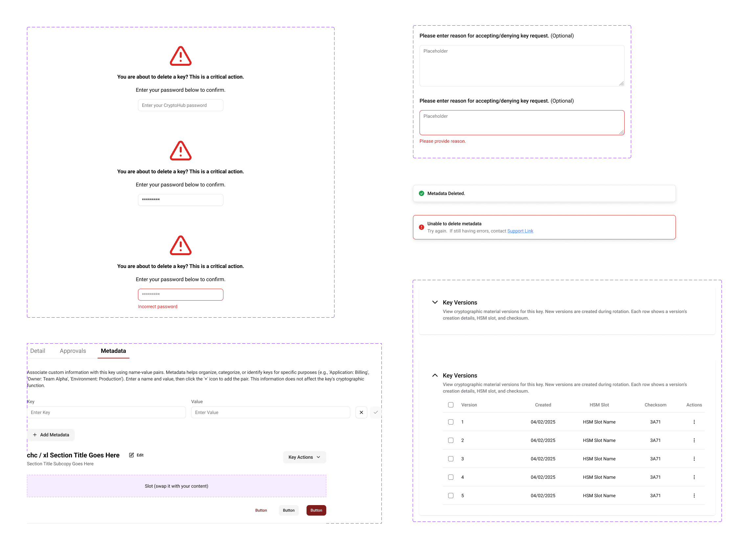The image size is (756, 560).
Task: Open three-dot actions menu for version 1
Action: click(x=694, y=422)
